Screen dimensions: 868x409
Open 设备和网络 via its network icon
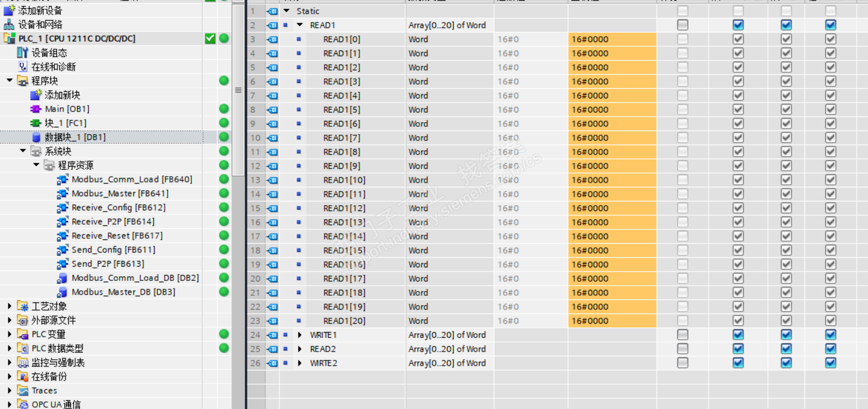click(x=9, y=24)
